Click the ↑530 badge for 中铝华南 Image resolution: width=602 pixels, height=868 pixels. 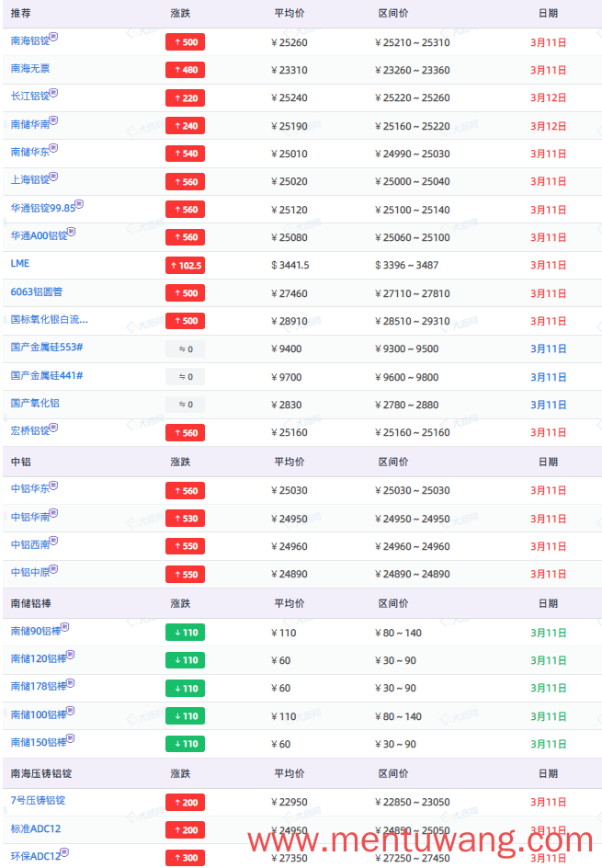click(186, 519)
